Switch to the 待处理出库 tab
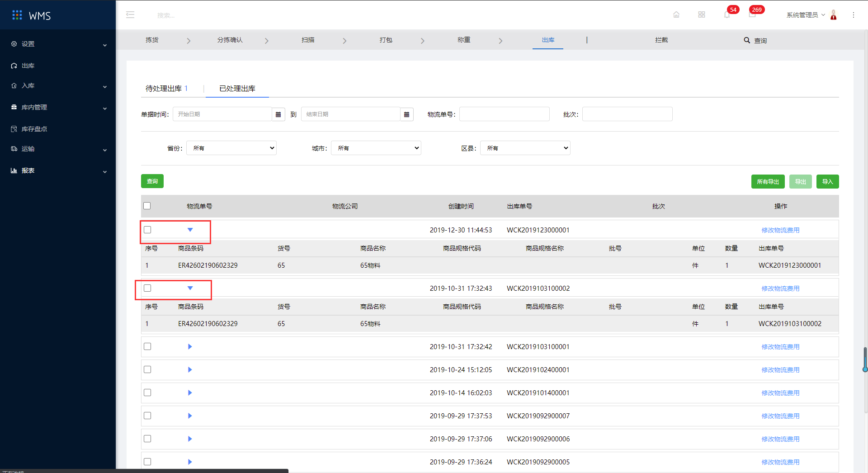 pos(166,89)
